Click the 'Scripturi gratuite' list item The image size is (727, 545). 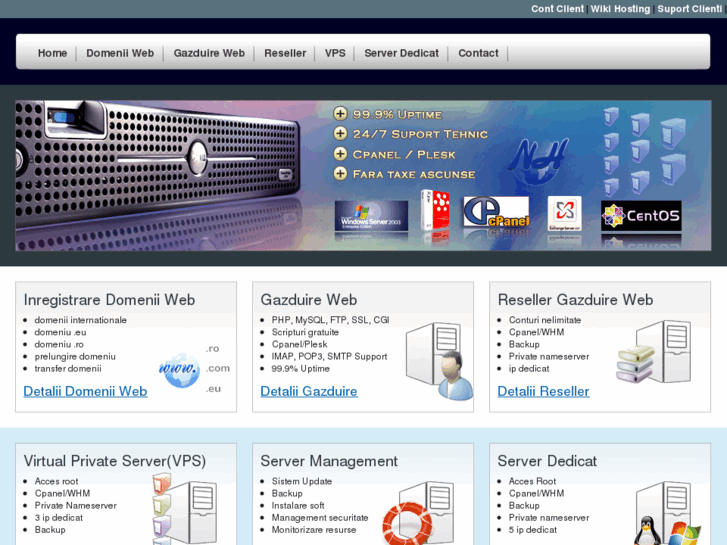pyautogui.click(x=305, y=332)
